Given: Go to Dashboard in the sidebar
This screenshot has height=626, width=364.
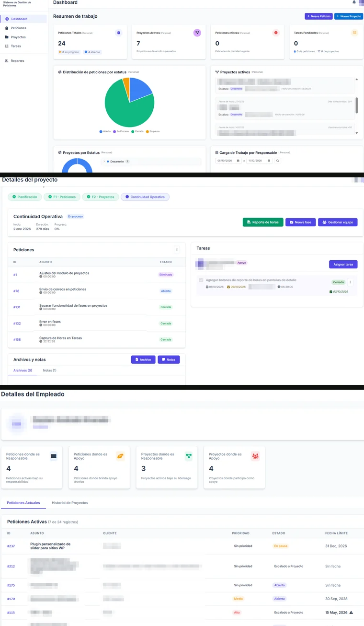Looking at the screenshot, I should 23,19.
